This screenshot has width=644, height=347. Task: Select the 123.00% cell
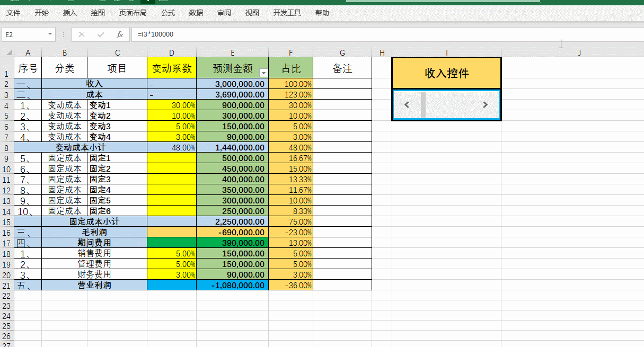[x=291, y=94]
